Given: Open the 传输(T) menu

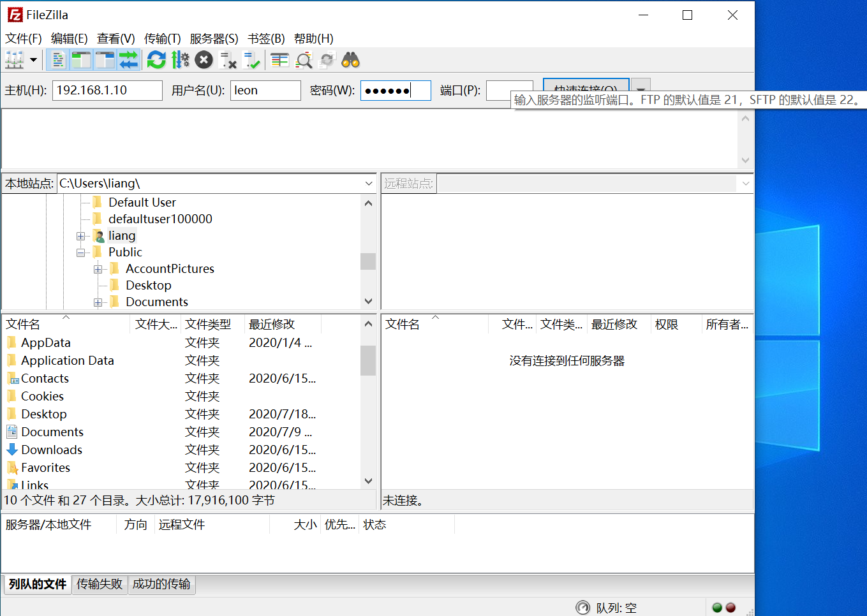Looking at the screenshot, I should coord(162,38).
